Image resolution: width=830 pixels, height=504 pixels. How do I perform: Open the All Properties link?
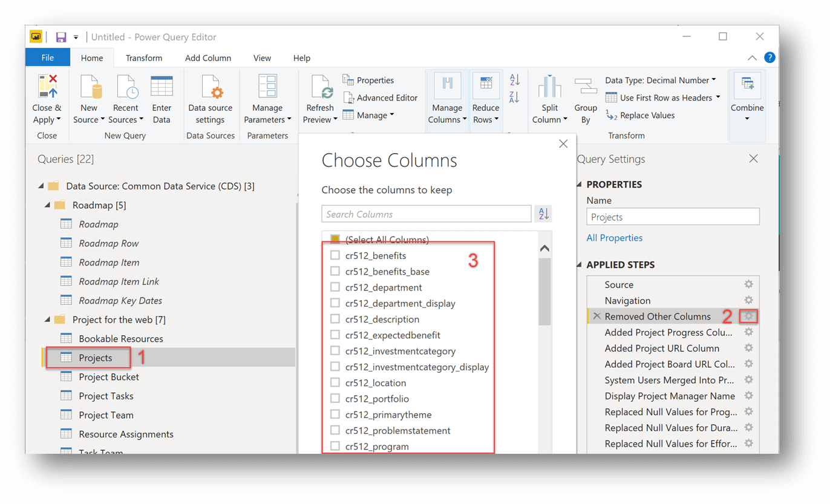[615, 238]
